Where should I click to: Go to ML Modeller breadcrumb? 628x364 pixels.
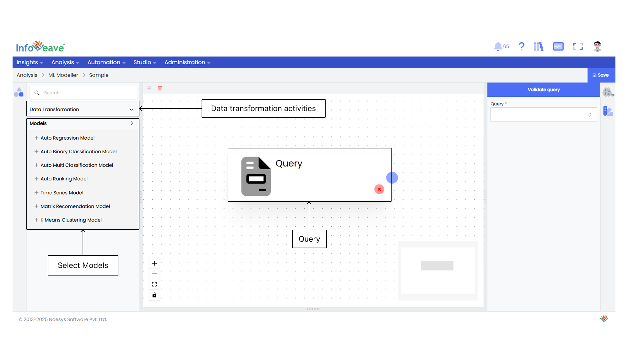(x=63, y=75)
